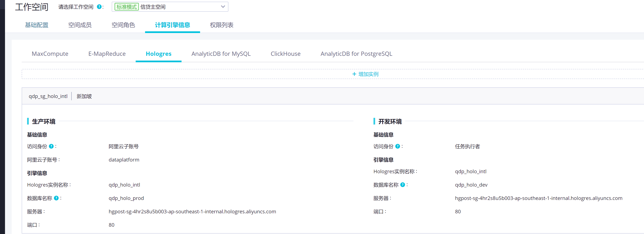The width and height of the screenshot is (644, 234).
Task: Click help icon beside development 访问身份
Action: point(397,146)
